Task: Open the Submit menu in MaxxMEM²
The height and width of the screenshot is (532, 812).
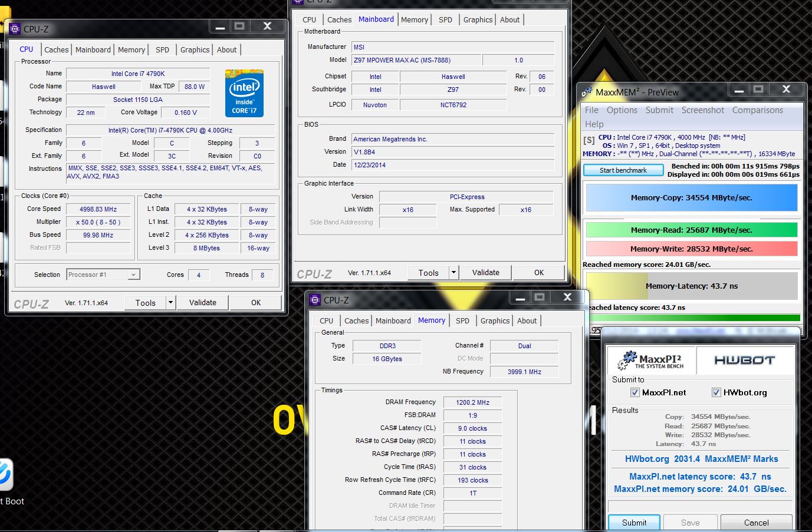Action: [659, 110]
